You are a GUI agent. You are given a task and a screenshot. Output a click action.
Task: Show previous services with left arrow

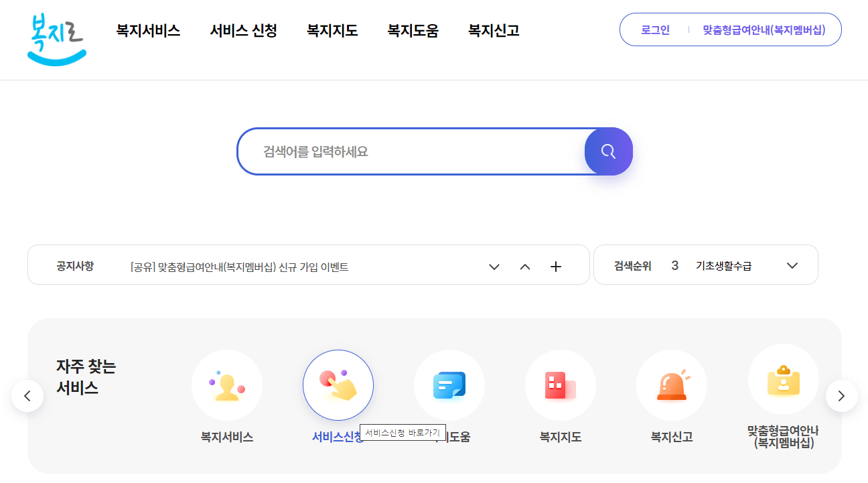click(x=27, y=396)
